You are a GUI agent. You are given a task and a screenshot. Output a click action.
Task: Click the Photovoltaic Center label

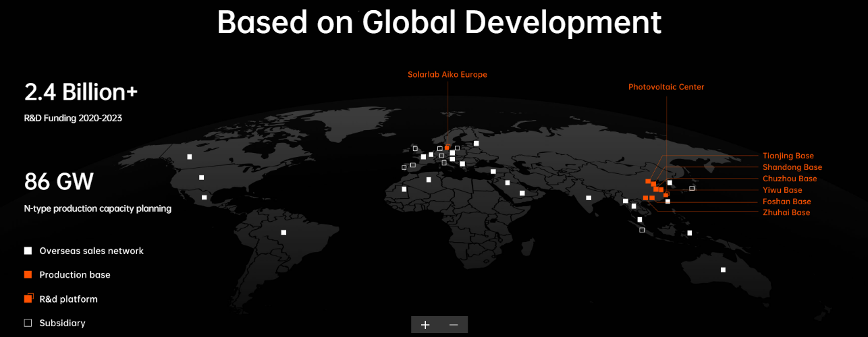[x=666, y=87]
